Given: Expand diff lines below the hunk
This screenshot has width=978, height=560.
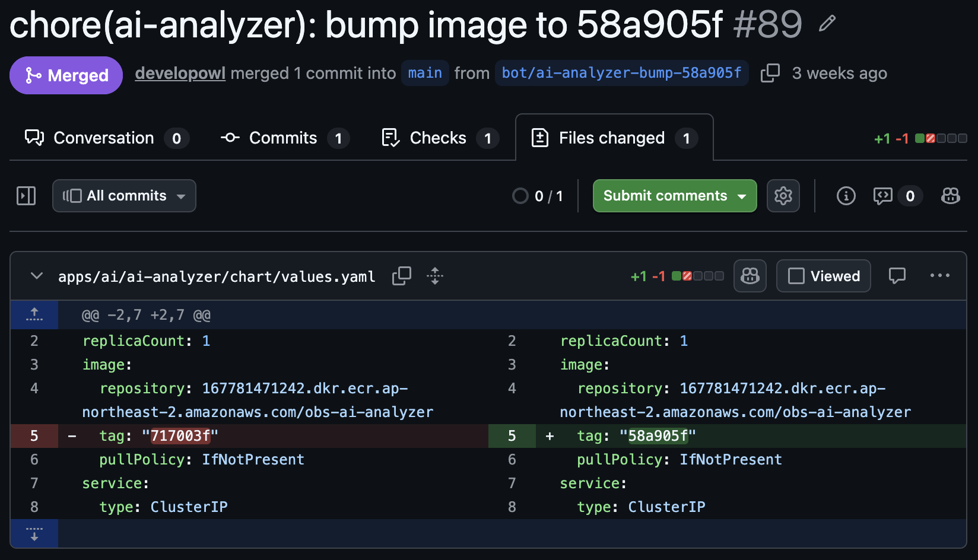Looking at the screenshot, I should [34, 533].
